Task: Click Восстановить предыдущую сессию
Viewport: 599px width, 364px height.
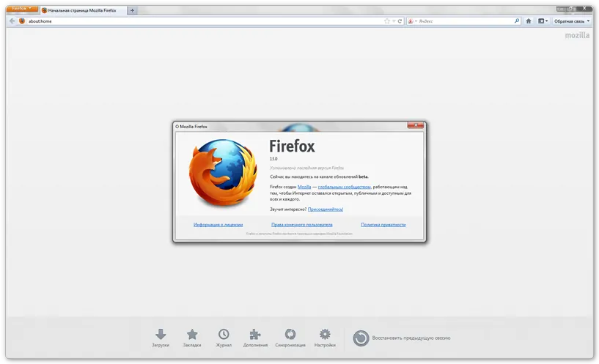Action: coord(411,338)
